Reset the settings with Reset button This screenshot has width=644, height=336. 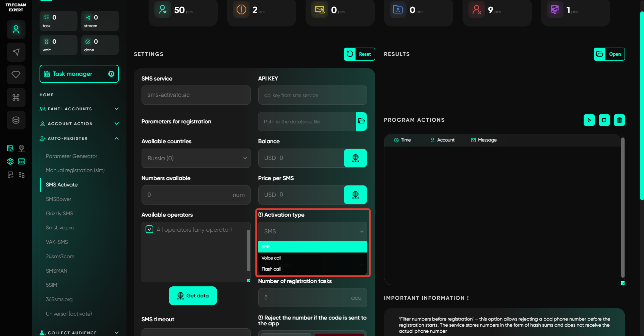[359, 54]
